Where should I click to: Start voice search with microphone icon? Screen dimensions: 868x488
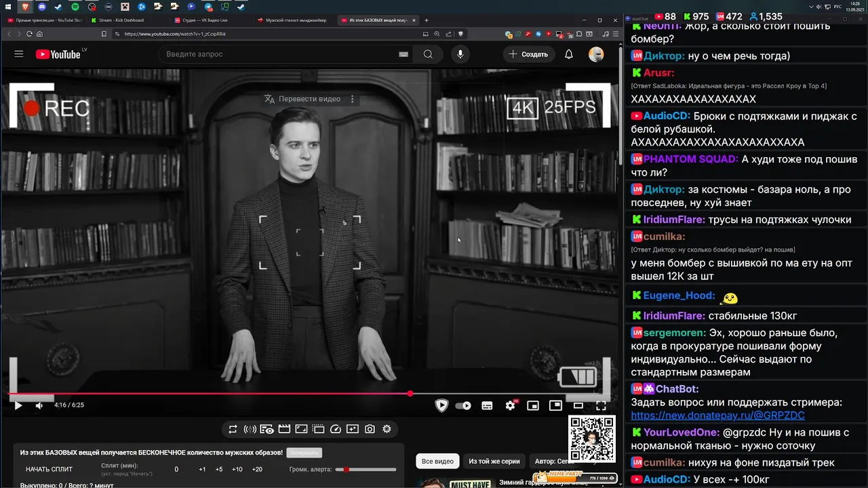(460, 54)
